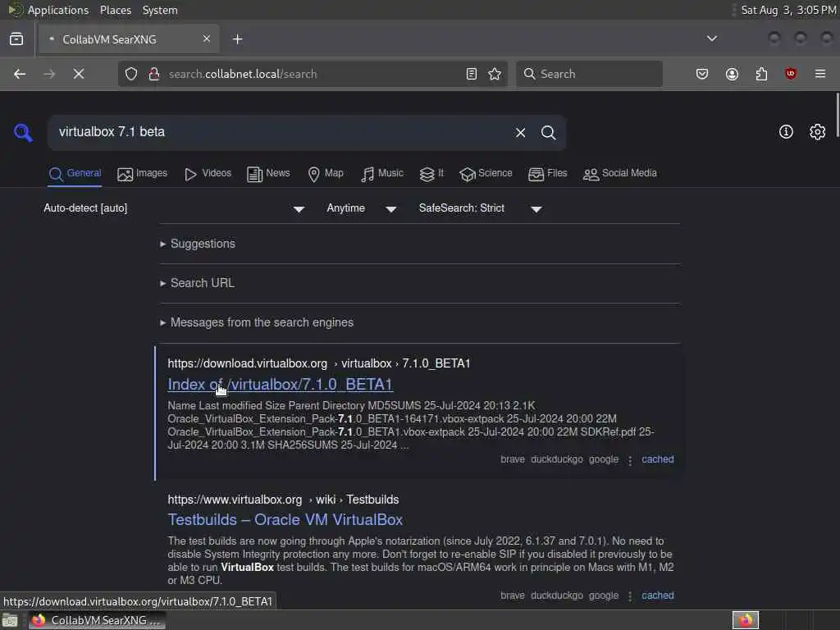
Task: Open the SafeSearch: Strict dropdown
Action: click(481, 208)
